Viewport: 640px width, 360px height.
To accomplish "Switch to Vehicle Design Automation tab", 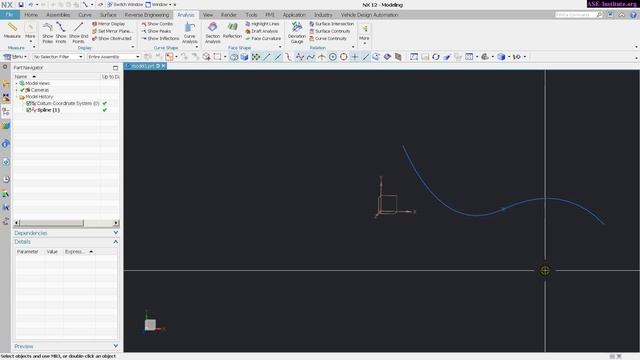I will click(x=369, y=15).
